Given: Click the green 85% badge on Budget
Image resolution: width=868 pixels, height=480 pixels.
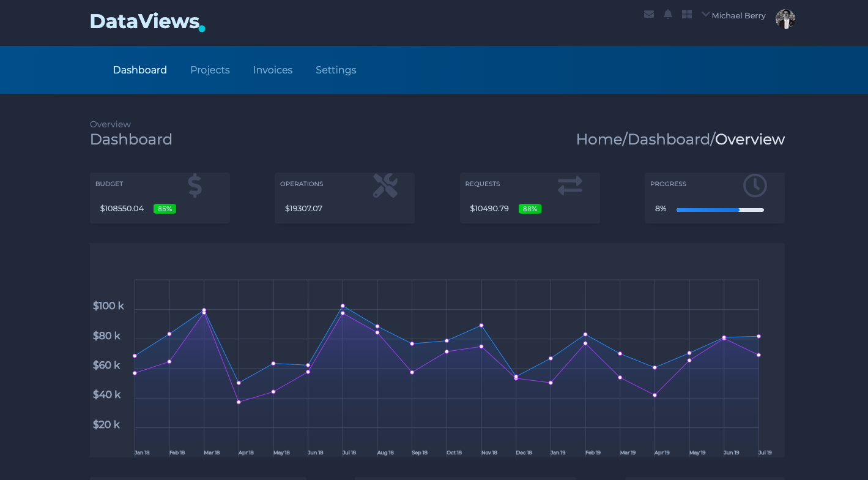Looking at the screenshot, I should point(165,209).
